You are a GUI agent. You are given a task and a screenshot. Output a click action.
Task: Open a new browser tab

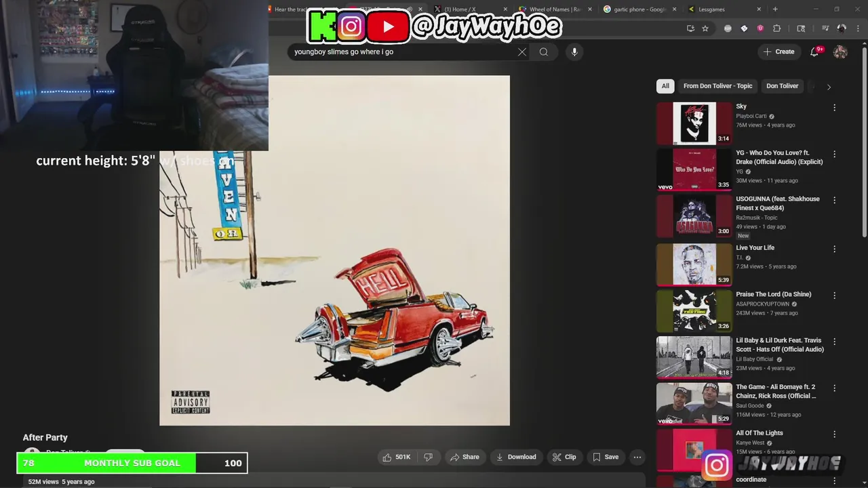775,9
